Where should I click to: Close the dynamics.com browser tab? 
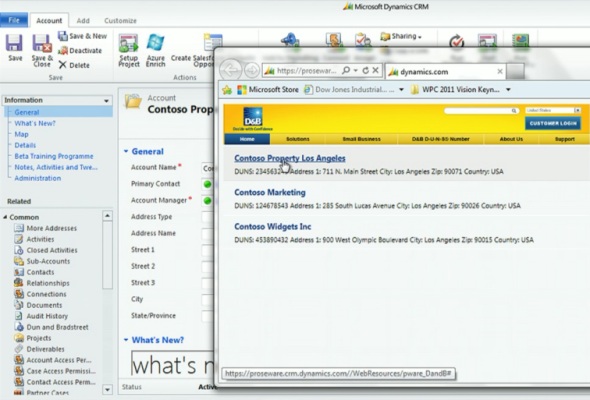point(500,71)
